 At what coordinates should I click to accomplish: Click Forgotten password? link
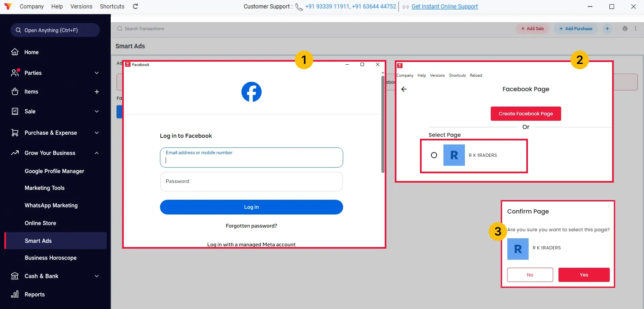point(251,226)
